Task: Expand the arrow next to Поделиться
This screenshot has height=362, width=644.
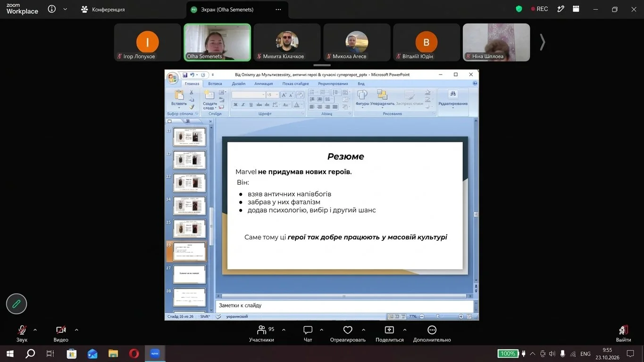Action: (404, 329)
